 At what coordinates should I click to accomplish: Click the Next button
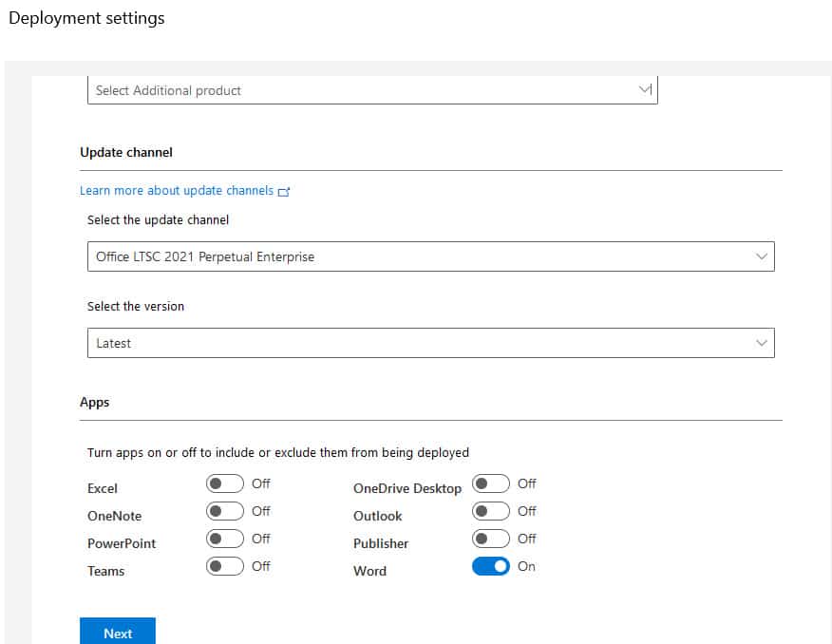(117, 633)
